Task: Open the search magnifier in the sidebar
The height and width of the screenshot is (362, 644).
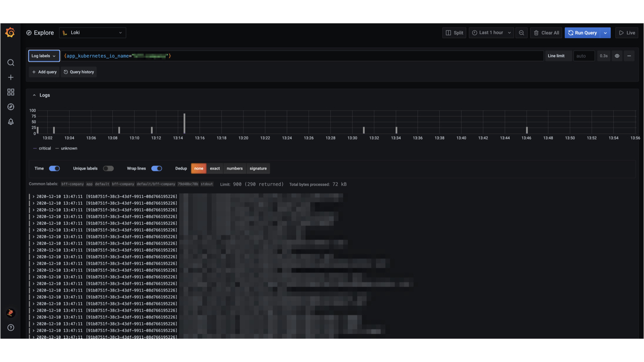Action: [11, 63]
